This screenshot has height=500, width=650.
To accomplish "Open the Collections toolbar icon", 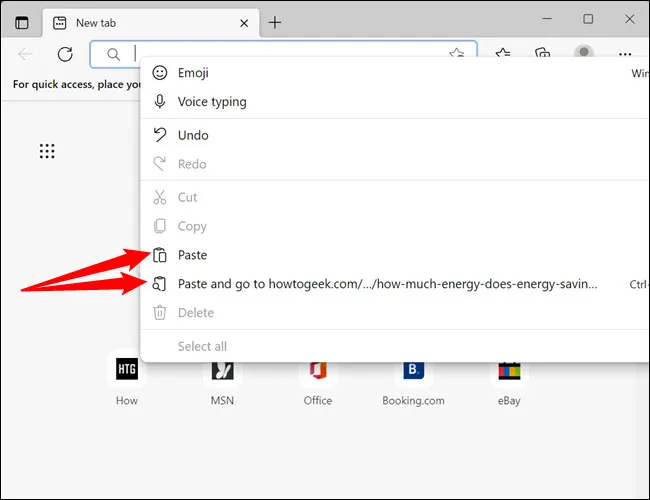I will click(x=542, y=55).
